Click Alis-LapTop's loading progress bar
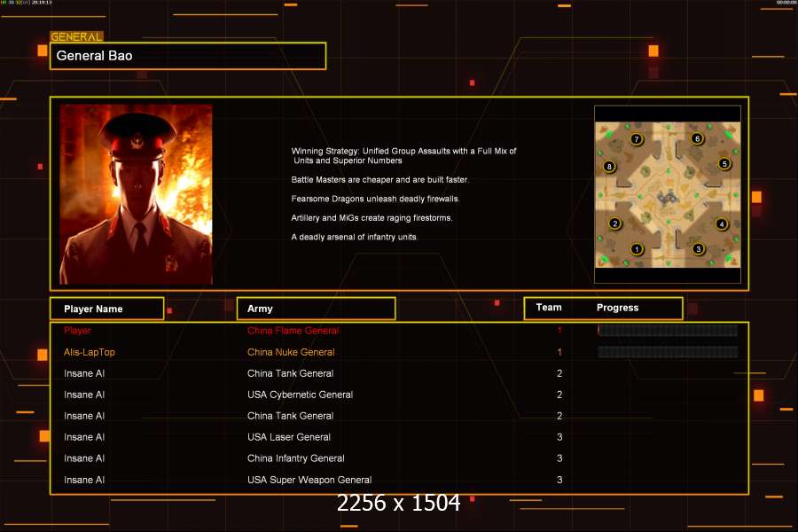Image resolution: width=798 pixels, height=532 pixels. 668,352
